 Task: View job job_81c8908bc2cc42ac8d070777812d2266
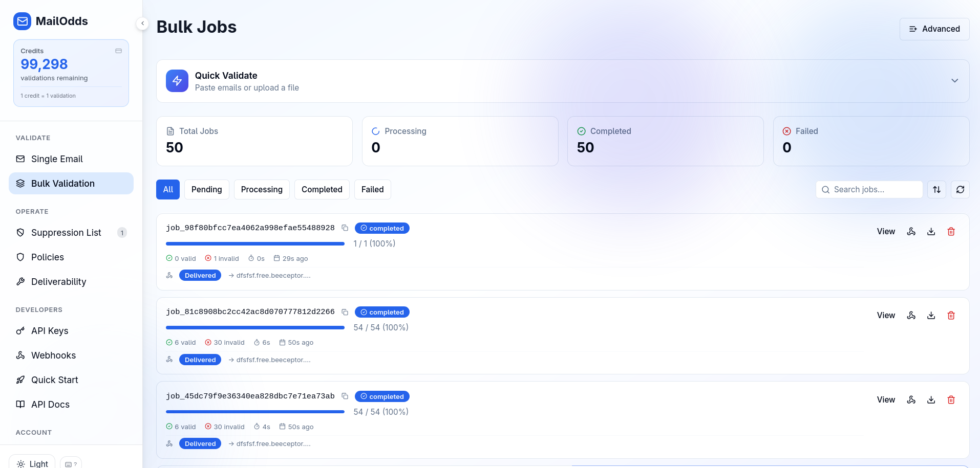coord(886,316)
